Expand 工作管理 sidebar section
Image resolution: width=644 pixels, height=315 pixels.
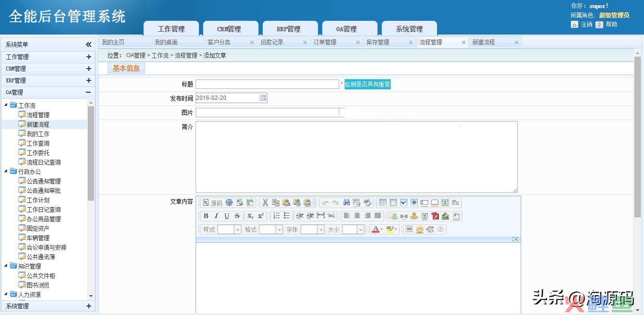(x=89, y=57)
